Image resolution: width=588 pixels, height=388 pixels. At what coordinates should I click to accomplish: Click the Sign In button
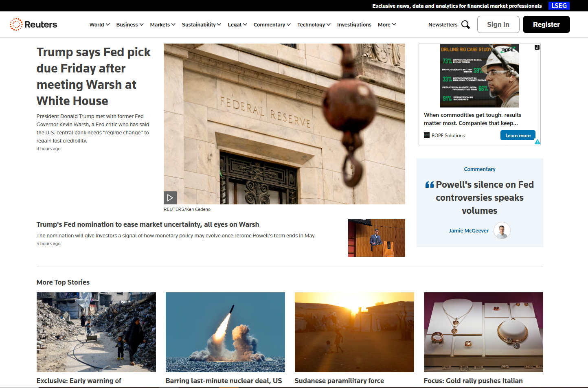498,24
